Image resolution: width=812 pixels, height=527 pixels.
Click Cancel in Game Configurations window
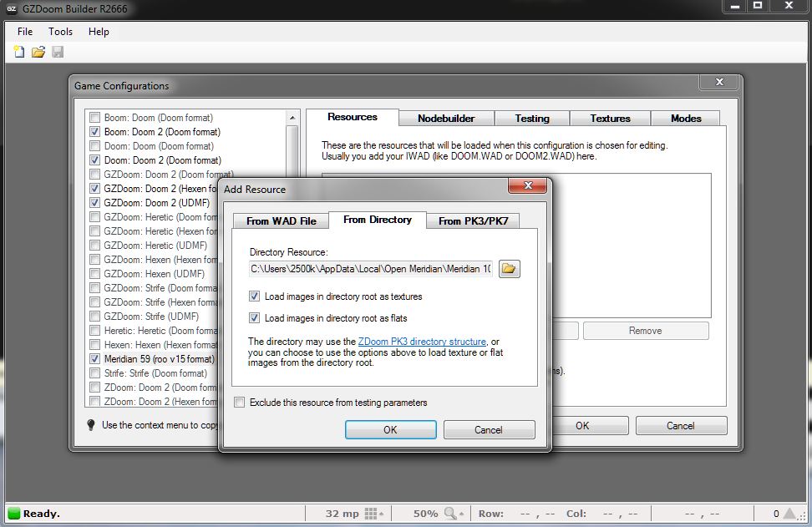tap(681, 426)
